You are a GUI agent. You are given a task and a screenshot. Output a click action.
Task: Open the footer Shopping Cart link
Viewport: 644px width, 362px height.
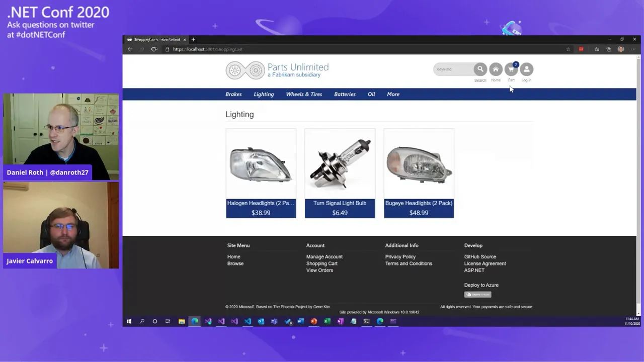pos(321,263)
